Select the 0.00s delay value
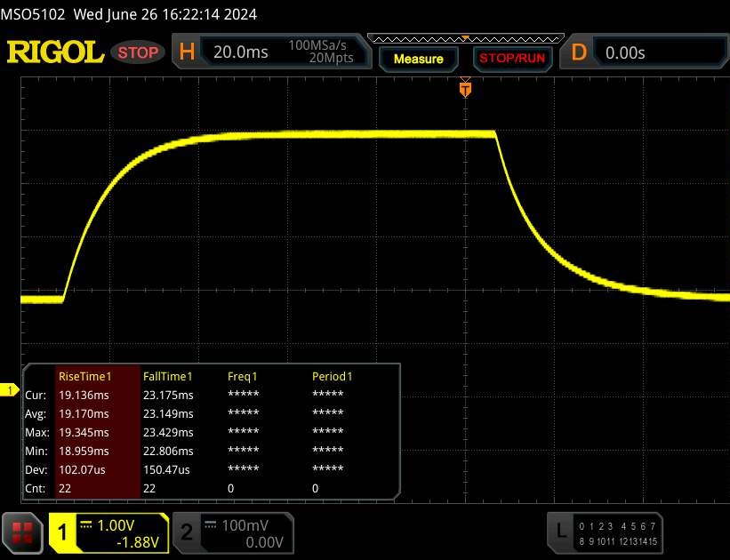This screenshot has width=730, height=560. 625,52
